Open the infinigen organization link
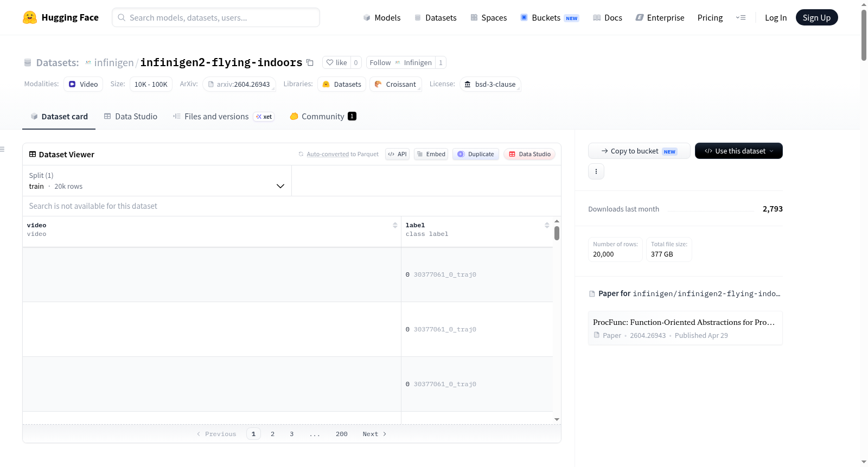 [114, 62]
